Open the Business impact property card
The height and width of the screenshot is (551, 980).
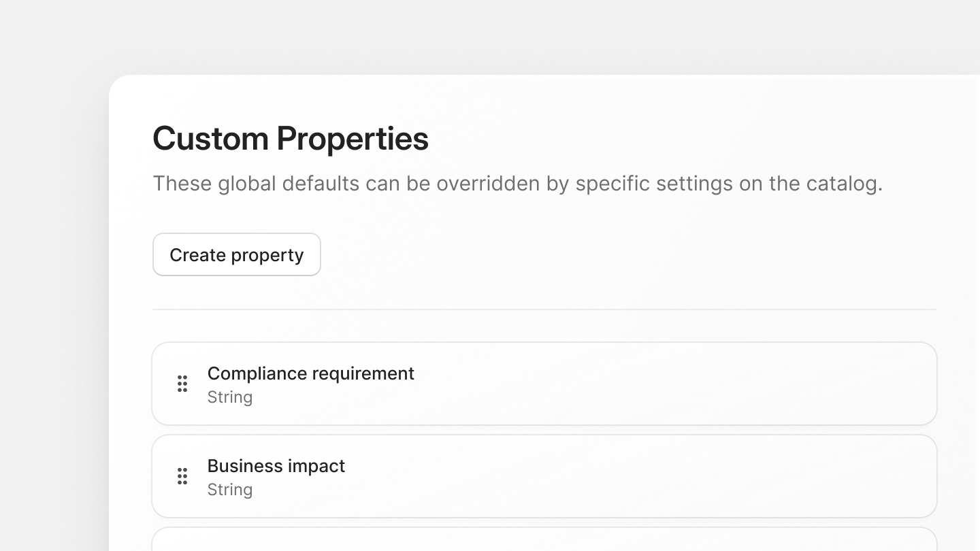click(544, 476)
